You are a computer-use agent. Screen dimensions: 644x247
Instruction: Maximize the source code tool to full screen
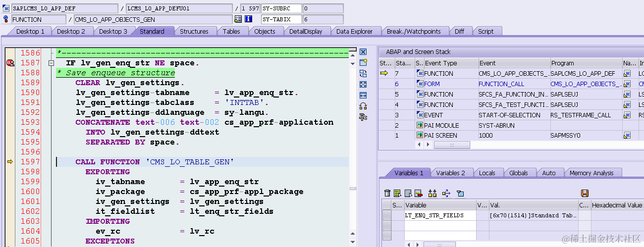pos(363,84)
